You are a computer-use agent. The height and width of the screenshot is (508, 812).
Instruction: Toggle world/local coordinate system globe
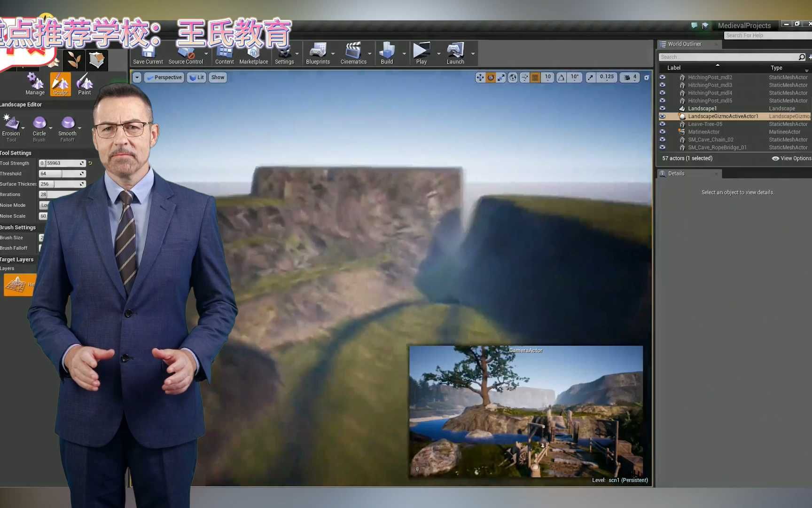(513, 78)
